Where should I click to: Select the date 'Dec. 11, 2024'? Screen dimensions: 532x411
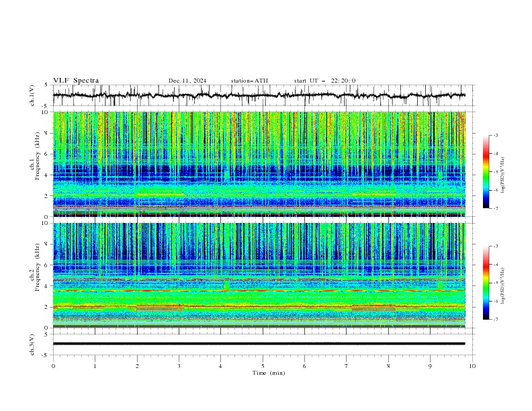point(187,81)
